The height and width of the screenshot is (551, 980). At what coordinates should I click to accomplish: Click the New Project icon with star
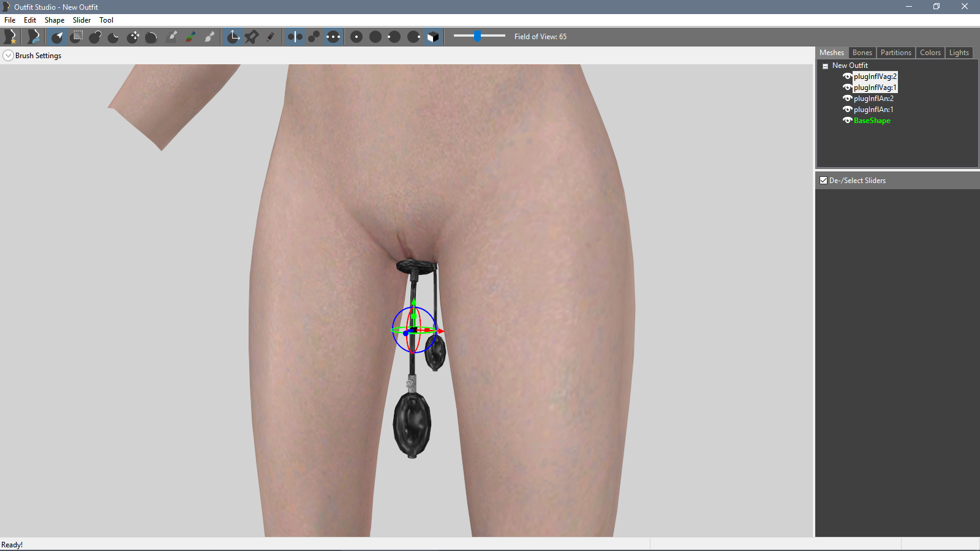point(10,37)
